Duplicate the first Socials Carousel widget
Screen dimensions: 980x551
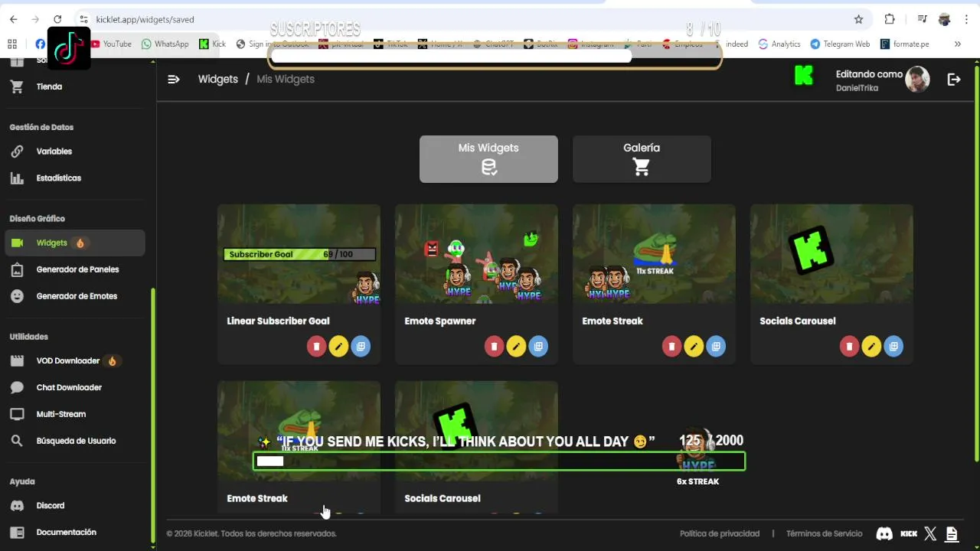[x=893, y=347]
